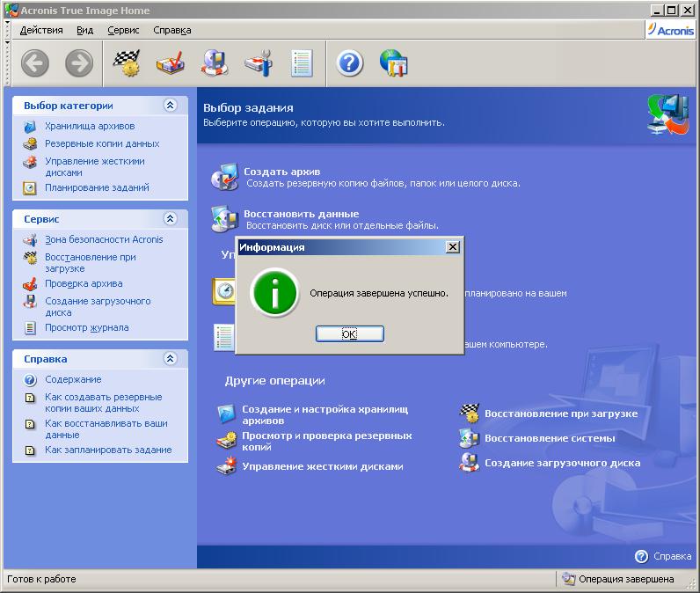Click the disk management wrench toolbar icon
Image resolution: width=700 pixels, height=593 pixels.
click(259, 63)
